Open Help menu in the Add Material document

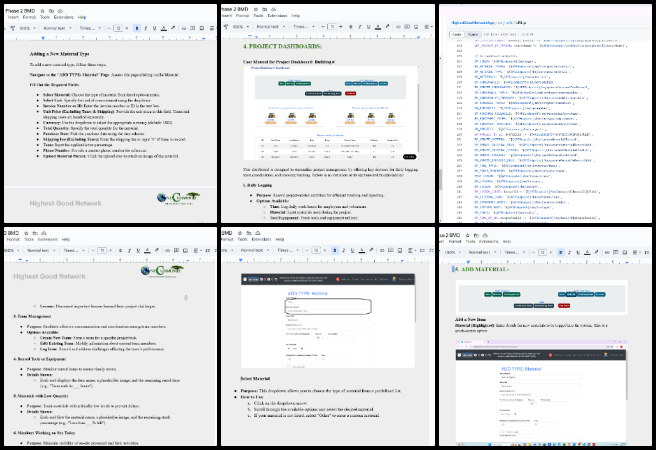(507, 241)
